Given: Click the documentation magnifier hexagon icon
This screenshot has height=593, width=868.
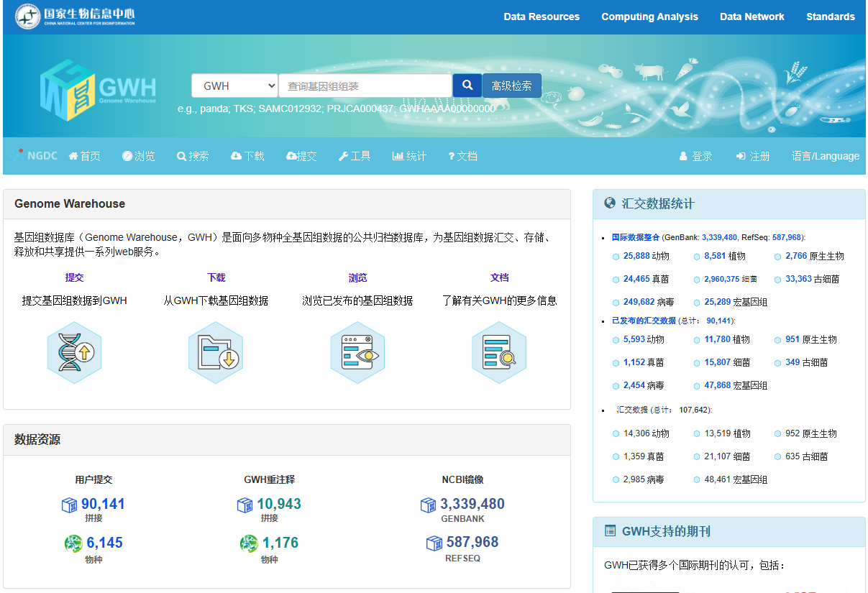Looking at the screenshot, I should [x=499, y=352].
